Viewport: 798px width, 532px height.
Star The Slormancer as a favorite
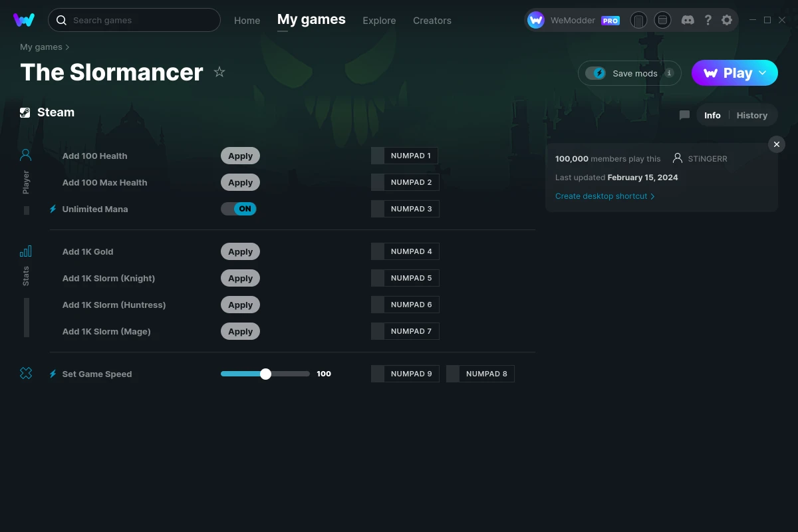219,72
